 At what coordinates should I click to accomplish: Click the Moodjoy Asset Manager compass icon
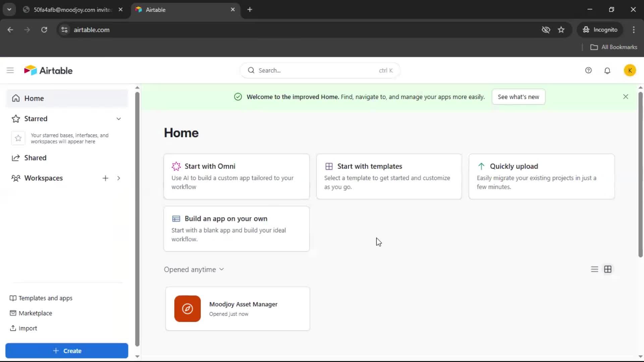pos(187,309)
